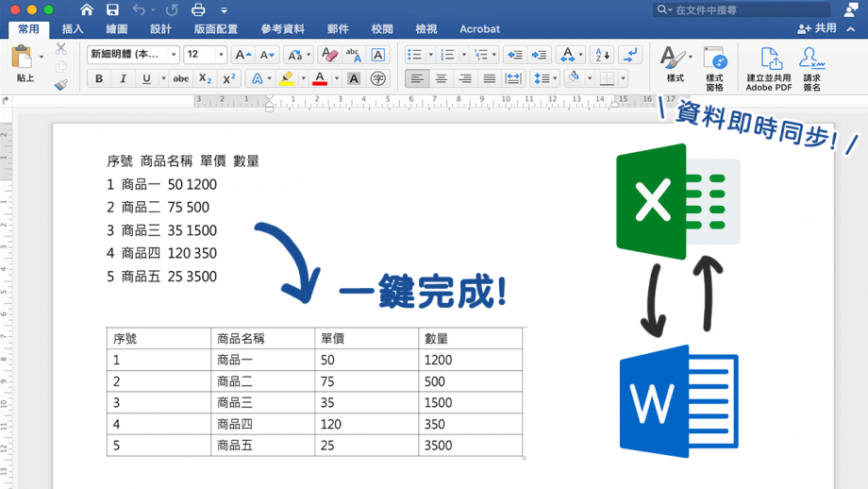The image size is (868, 489).
Task: Switch to the 插入 tab
Action: point(73,29)
